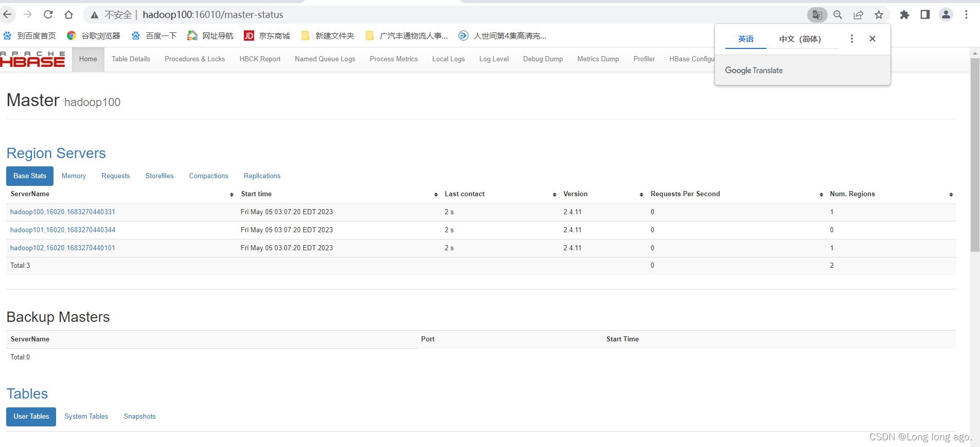Sort by Requests Per Second arrow
Screen dimensions: 980x447
821,195
